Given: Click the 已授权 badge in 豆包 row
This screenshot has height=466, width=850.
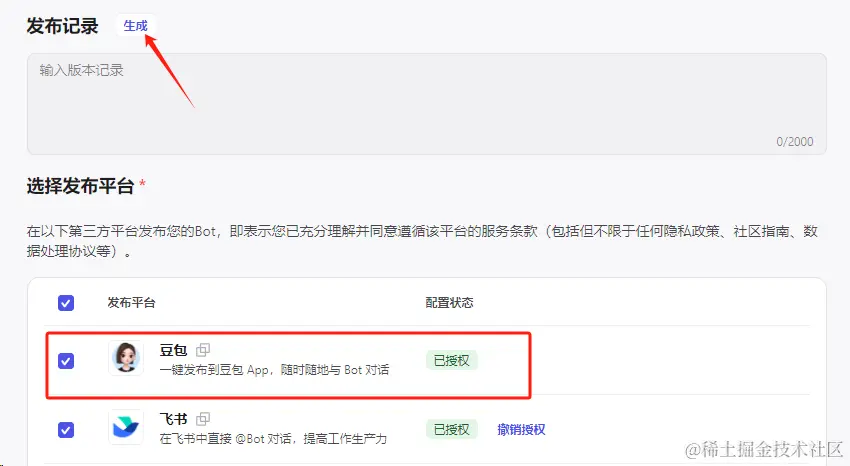Looking at the screenshot, I should pos(452,360).
